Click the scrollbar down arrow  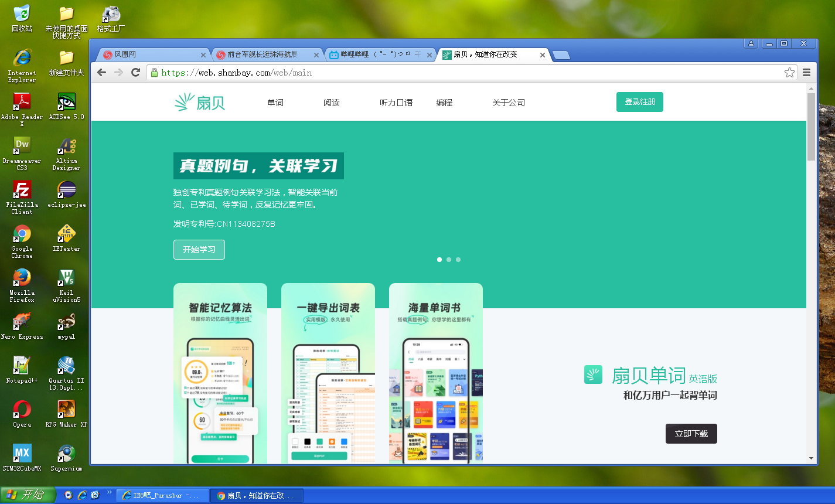click(x=811, y=458)
